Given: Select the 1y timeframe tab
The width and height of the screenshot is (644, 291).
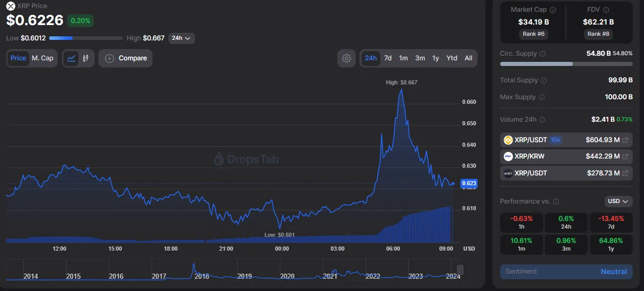Looking at the screenshot, I should pyautogui.click(x=436, y=58).
